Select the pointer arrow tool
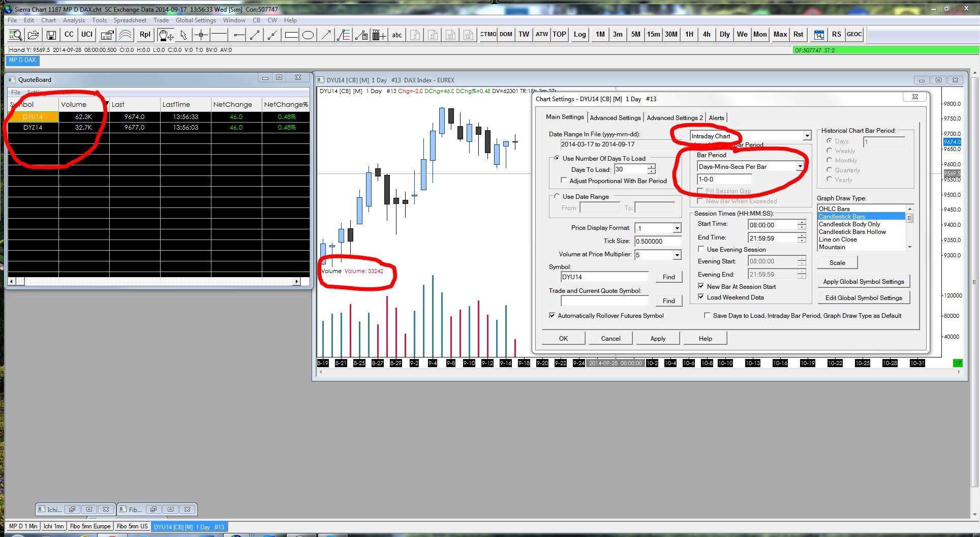The width and height of the screenshot is (980, 537). [183, 35]
